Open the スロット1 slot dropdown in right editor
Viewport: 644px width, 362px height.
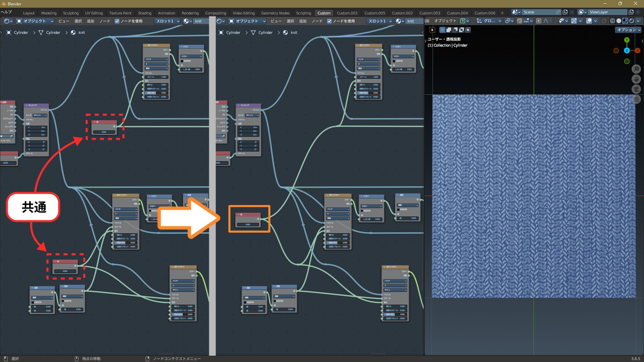click(x=380, y=21)
